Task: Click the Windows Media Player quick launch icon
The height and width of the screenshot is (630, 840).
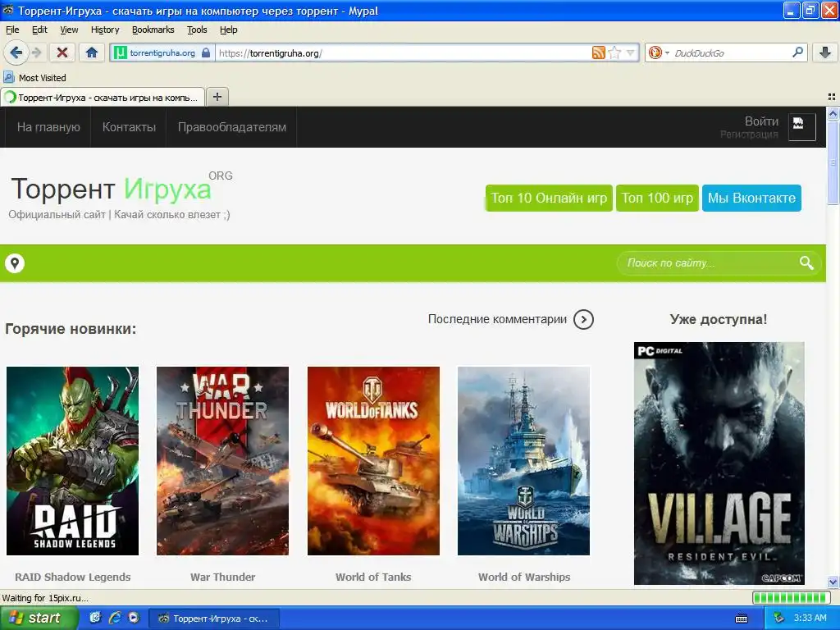Action: point(134,618)
